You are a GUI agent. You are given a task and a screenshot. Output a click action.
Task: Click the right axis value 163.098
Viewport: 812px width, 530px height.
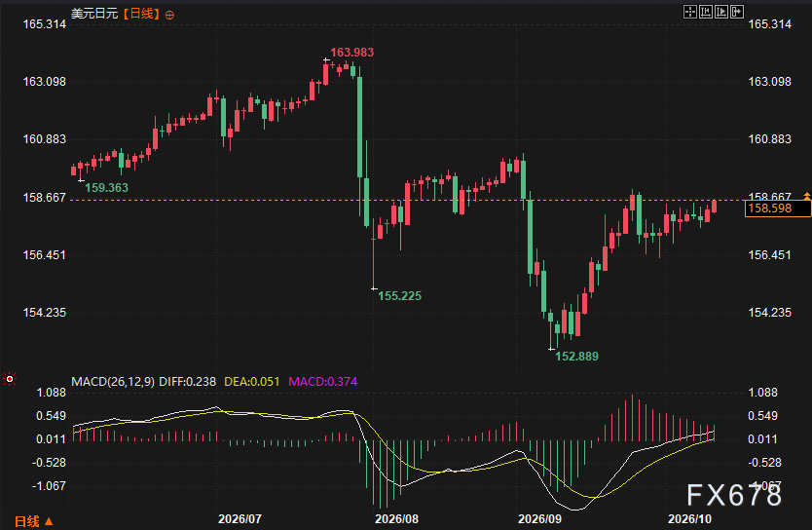click(770, 82)
